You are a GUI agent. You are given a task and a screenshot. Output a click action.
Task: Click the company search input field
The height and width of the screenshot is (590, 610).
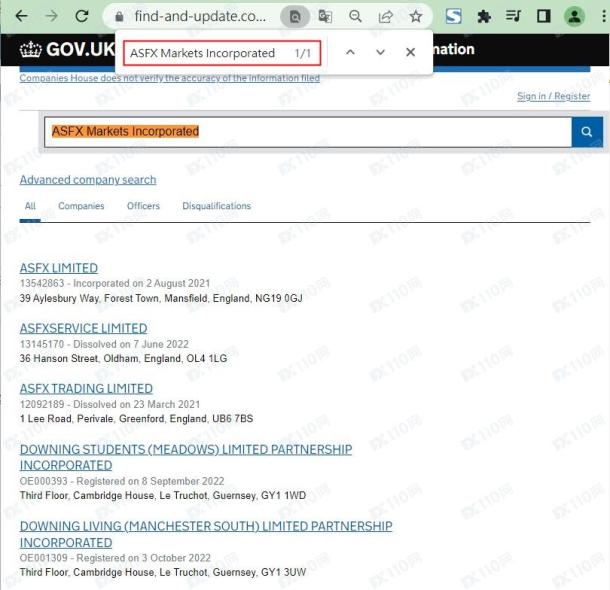pos(308,132)
